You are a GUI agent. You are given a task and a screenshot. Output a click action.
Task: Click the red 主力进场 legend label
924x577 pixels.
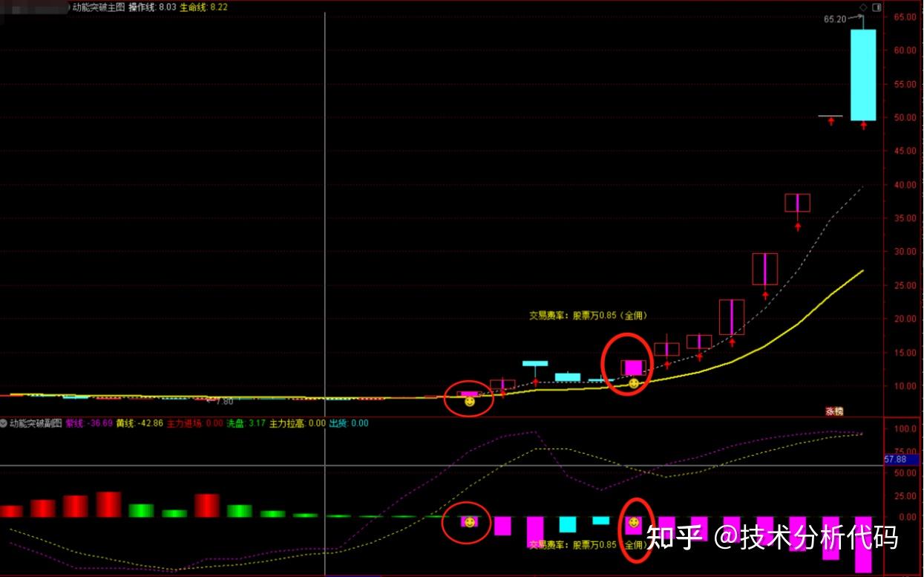pyautogui.click(x=184, y=423)
